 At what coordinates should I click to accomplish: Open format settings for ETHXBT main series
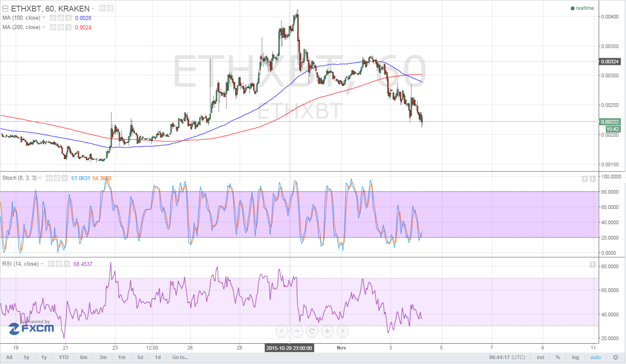click(110, 8)
